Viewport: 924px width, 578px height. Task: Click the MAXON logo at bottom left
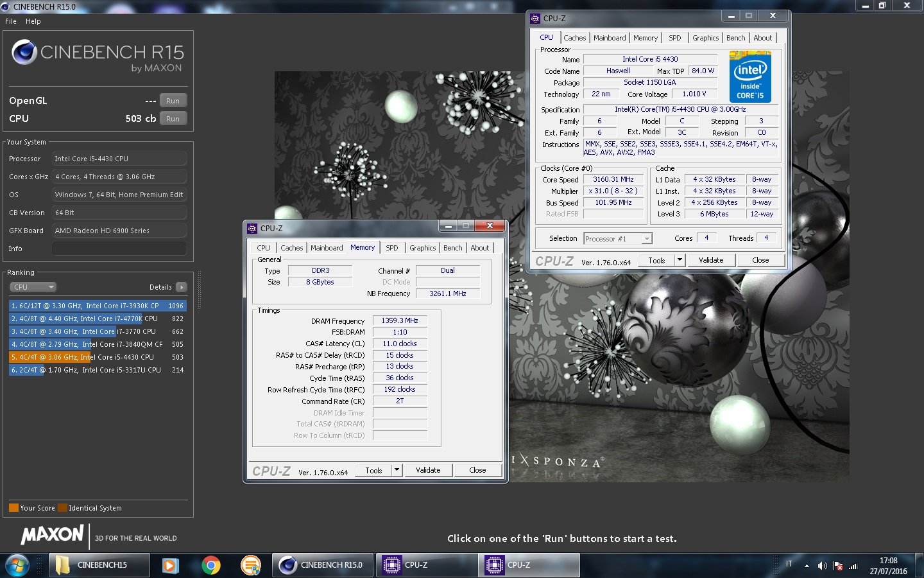pyautogui.click(x=52, y=535)
